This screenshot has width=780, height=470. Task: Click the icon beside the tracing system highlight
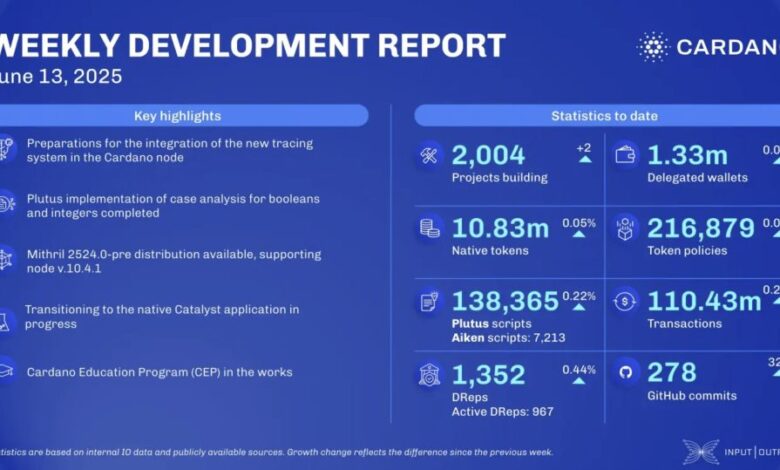coord(6,149)
